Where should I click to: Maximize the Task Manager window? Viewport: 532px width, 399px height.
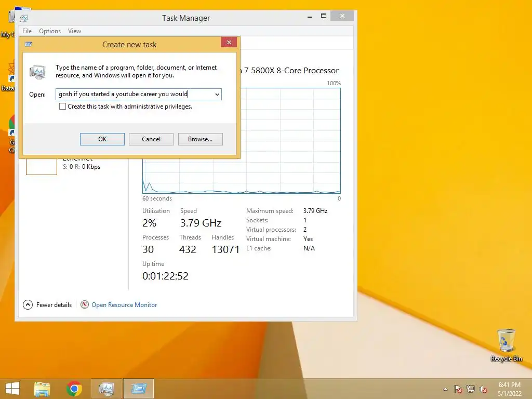pyautogui.click(x=324, y=16)
